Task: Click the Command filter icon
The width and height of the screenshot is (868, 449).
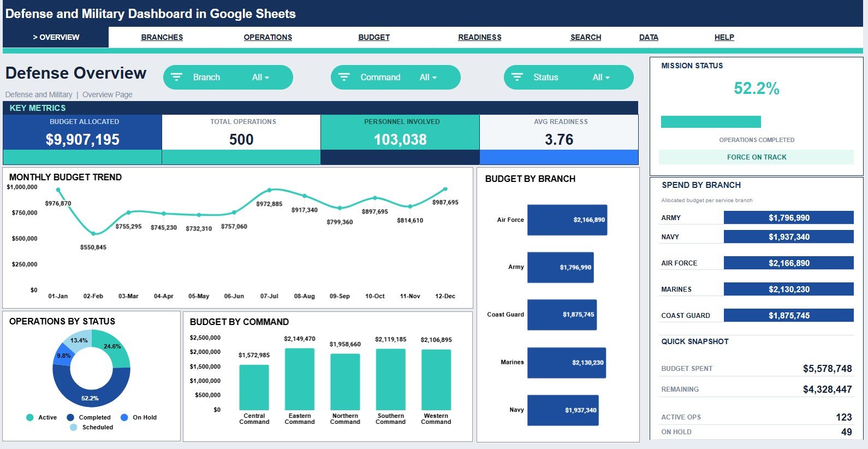Action: (x=344, y=77)
